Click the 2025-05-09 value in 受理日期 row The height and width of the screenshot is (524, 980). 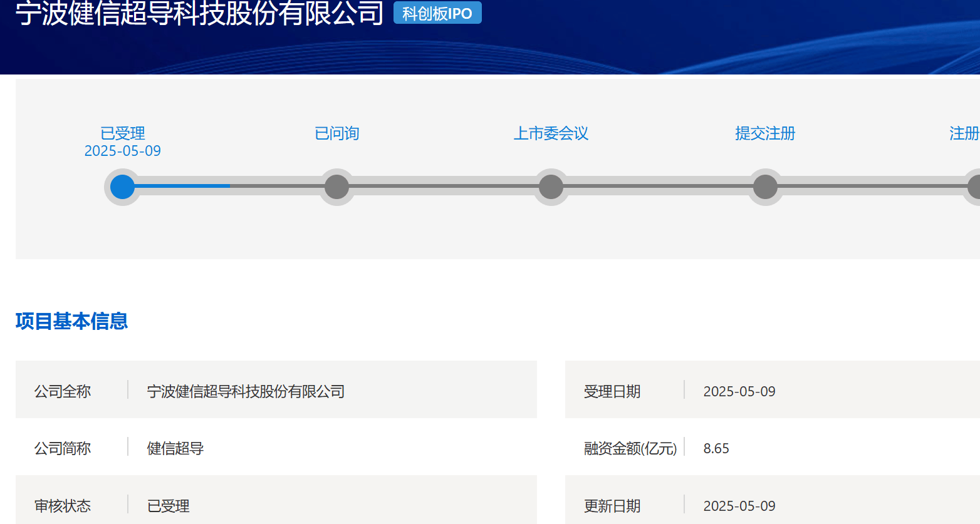(739, 391)
